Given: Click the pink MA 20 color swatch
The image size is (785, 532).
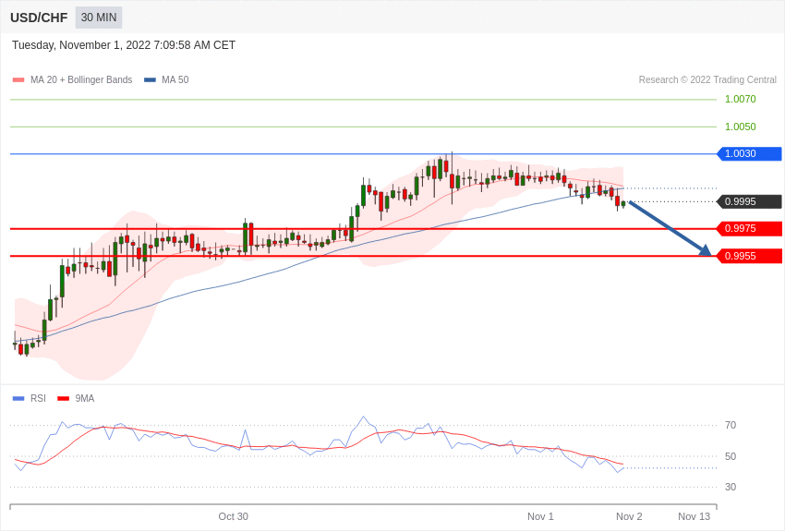Looking at the screenshot, I should tap(18, 80).
